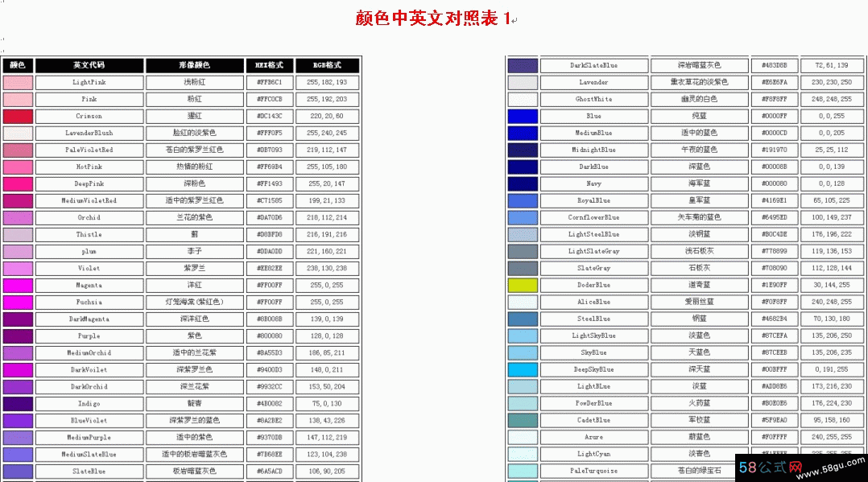
Task: Click the yellow-green swatch beside DoderBlue
Action: pos(523,285)
